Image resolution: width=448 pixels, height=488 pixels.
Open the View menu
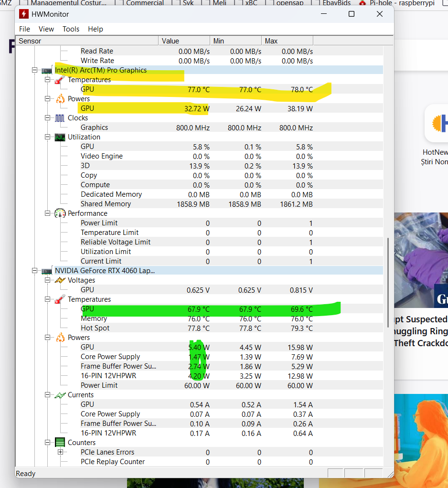[x=46, y=29]
